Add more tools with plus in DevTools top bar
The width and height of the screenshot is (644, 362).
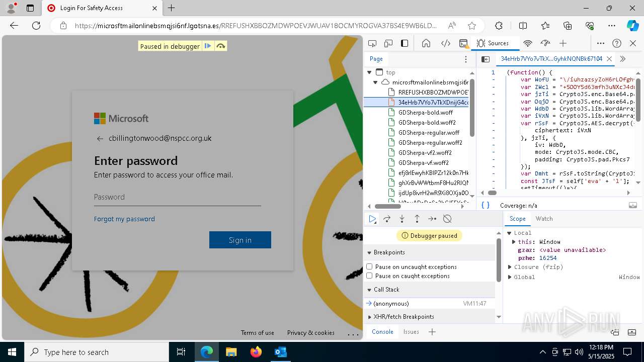563,43
